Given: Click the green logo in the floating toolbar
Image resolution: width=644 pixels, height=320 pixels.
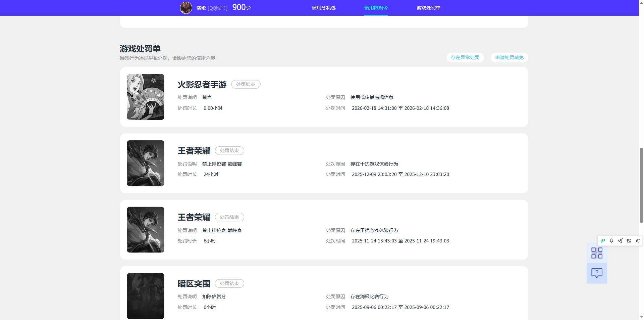Looking at the screenshot, I should 603,241.
